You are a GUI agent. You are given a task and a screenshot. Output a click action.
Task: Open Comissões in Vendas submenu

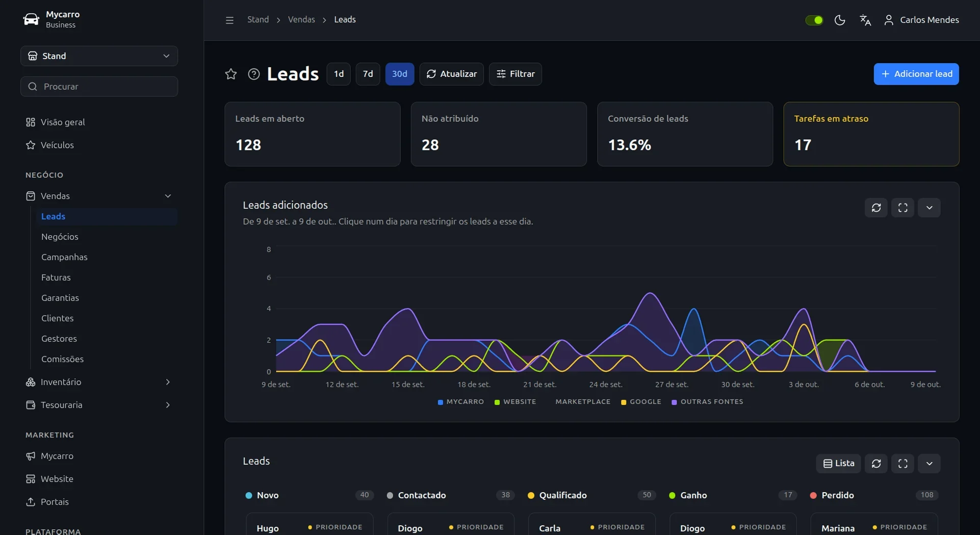107,359
